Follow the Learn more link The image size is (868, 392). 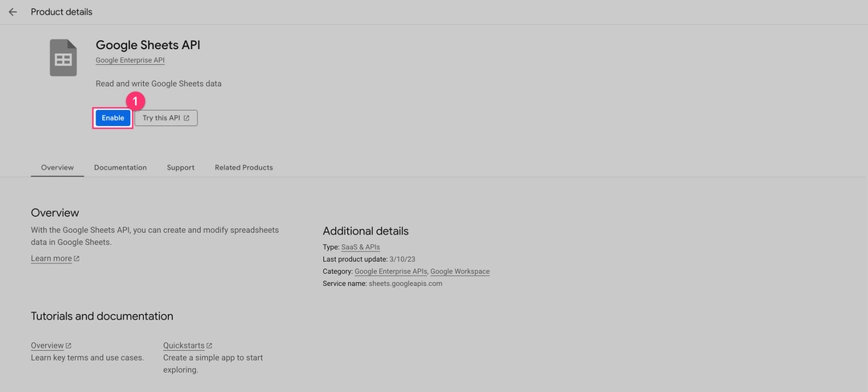(x=51, y=259)
